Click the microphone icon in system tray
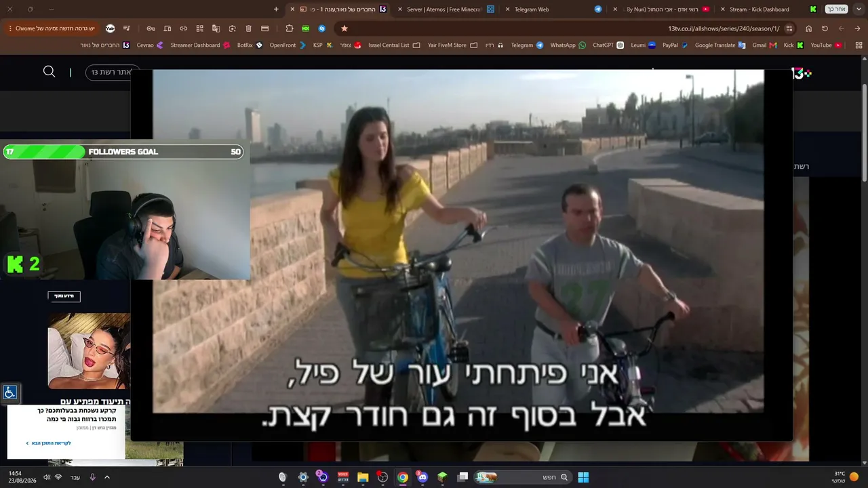The height and width of the screenshot is (488, 868). [93, 477]
